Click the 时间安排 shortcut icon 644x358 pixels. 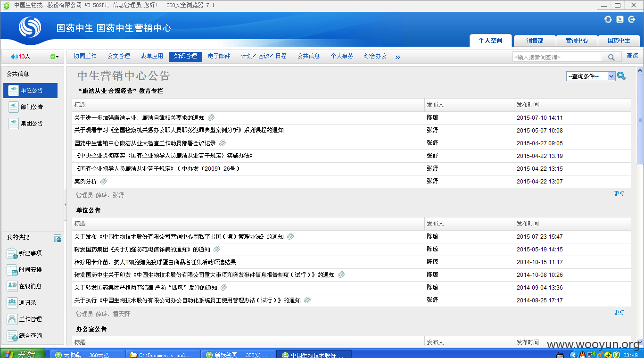[x=12, y=270]
